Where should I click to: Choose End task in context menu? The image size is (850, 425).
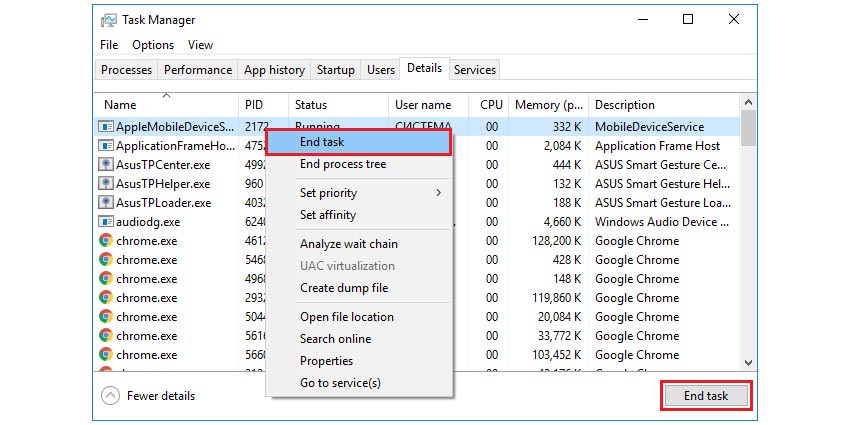click(358, 143)
